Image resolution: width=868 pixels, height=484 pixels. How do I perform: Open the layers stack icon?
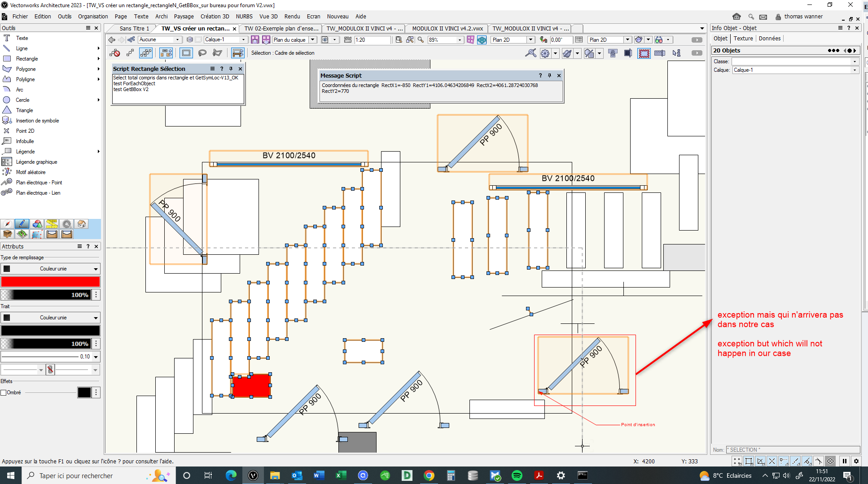[x=190, y=40]
